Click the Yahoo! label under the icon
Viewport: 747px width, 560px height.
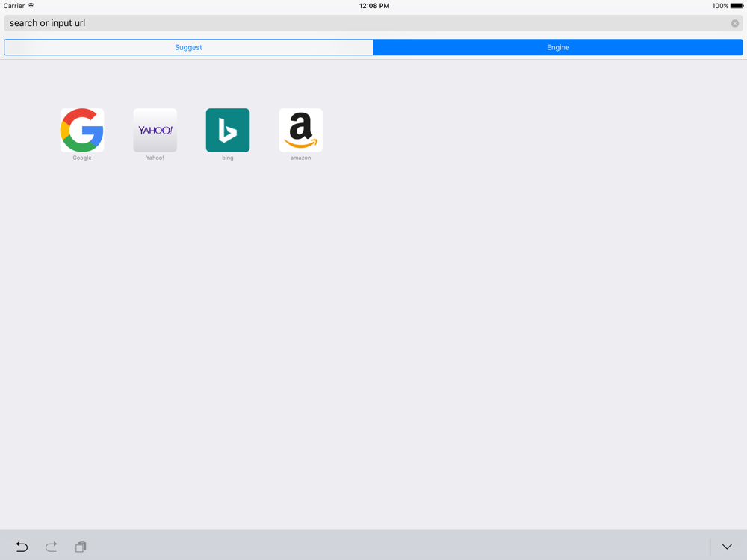[x=155, y=158]
